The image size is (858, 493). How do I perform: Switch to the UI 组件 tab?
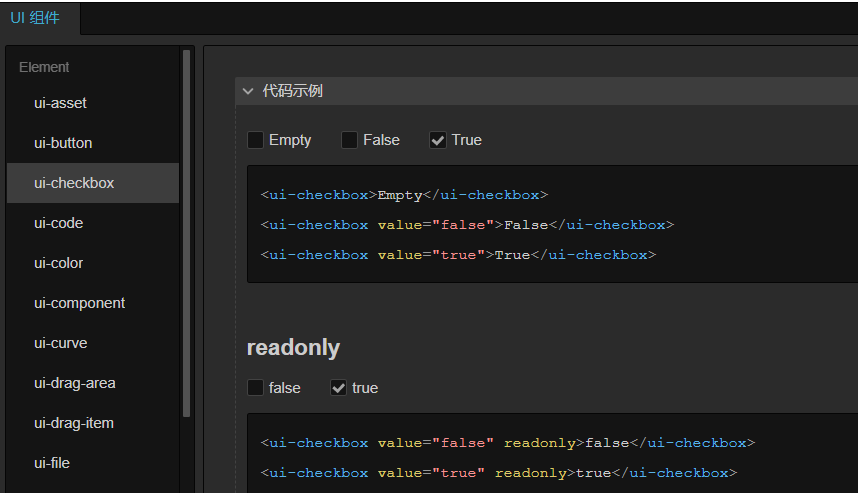click(35, 18)
